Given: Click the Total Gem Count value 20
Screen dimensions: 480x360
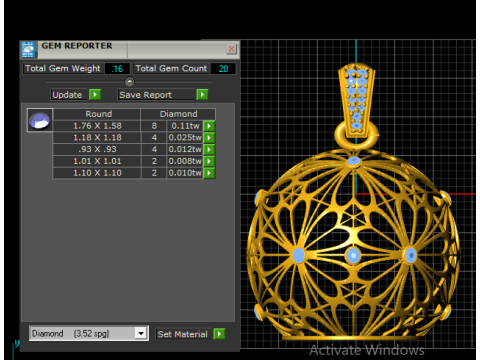Looking at the screenshot, I should (x=223, y=69).
